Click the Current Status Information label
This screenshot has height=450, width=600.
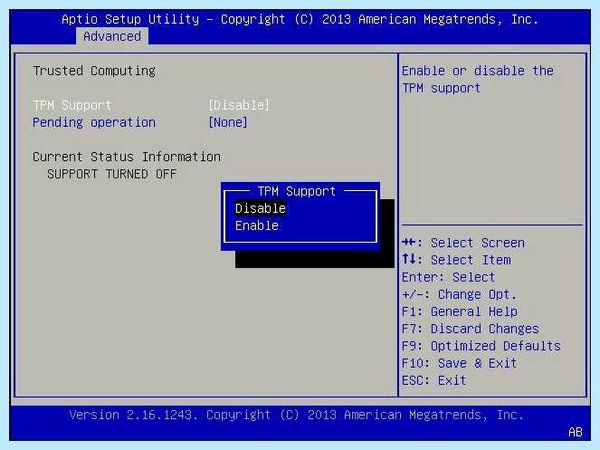click(126, 157)
